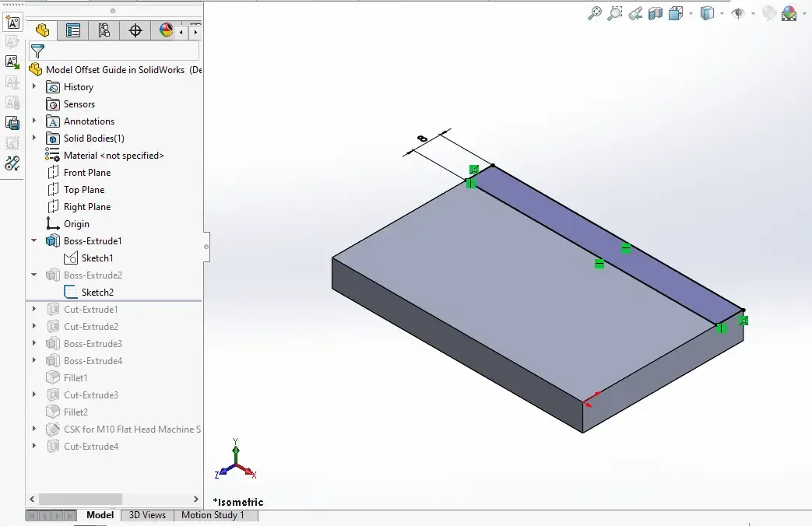This screenshot has width=812, height=526.
Task: Open the DimXpertManager crosshair tab
Action: pyautogui.click(x=135, y=30)
